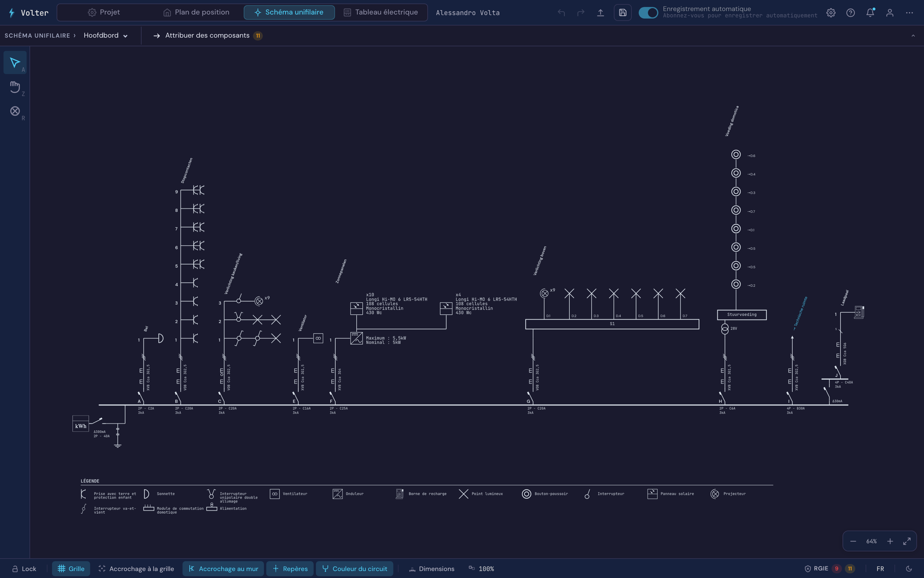The width and height of the screenshot is (924, 578).
Task: Zoom in with the plus button
Action: [x=890, y=541]
